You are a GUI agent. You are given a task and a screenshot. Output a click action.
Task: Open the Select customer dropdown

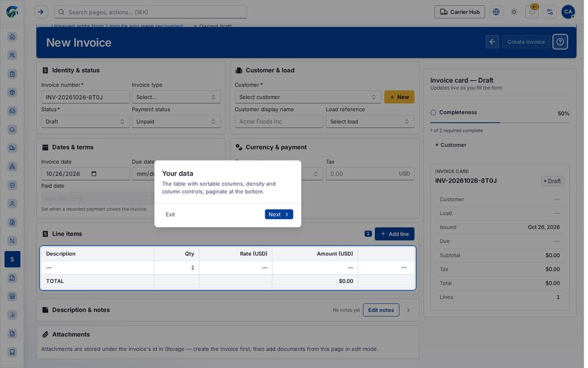point(308,97)
